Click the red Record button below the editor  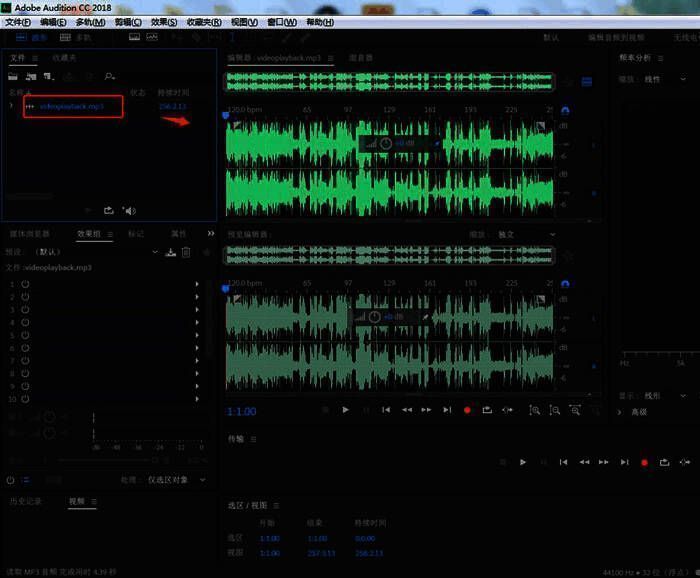[467, 410]
